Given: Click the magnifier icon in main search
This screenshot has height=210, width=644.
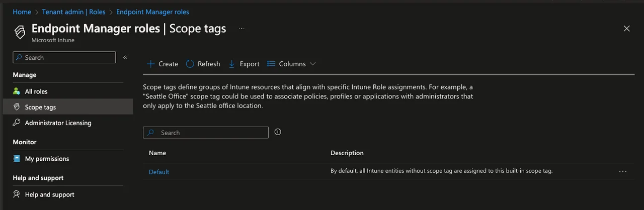Looking at the screenshot, I should [151, 133].
